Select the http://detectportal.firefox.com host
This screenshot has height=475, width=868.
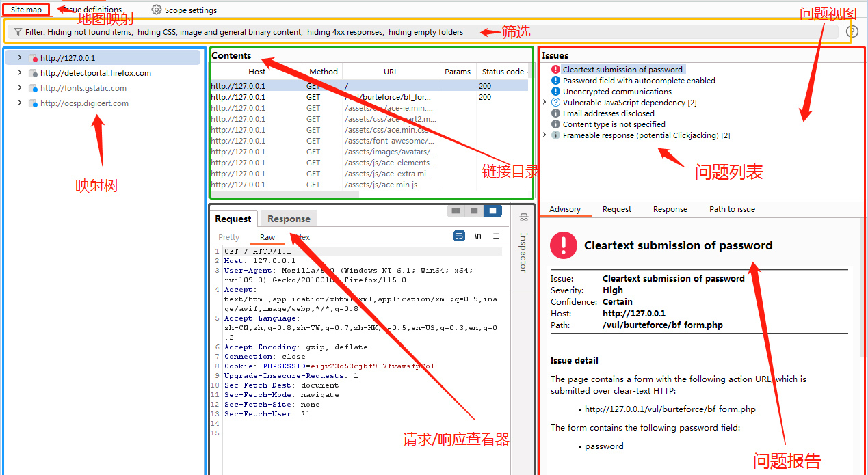tap(95, 73)
